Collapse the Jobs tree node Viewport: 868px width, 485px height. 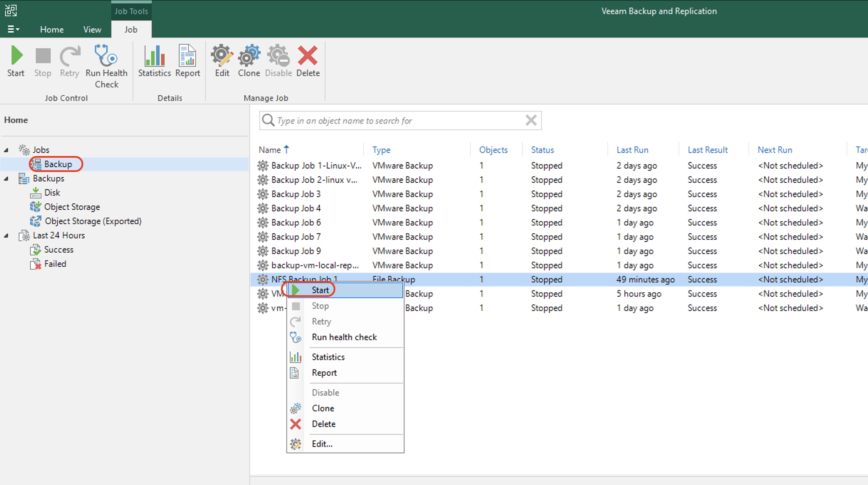click(x=6, y=150)
